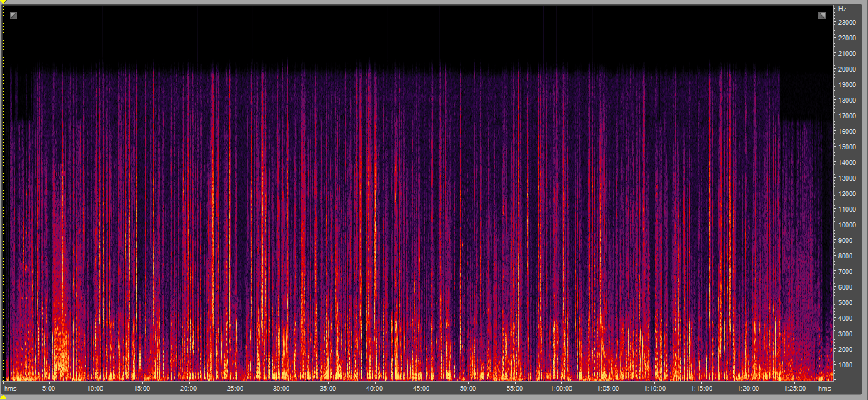Click the 1:00:00 mark on the time ruler
Screen dimensions: 868x400
[561, 389]
